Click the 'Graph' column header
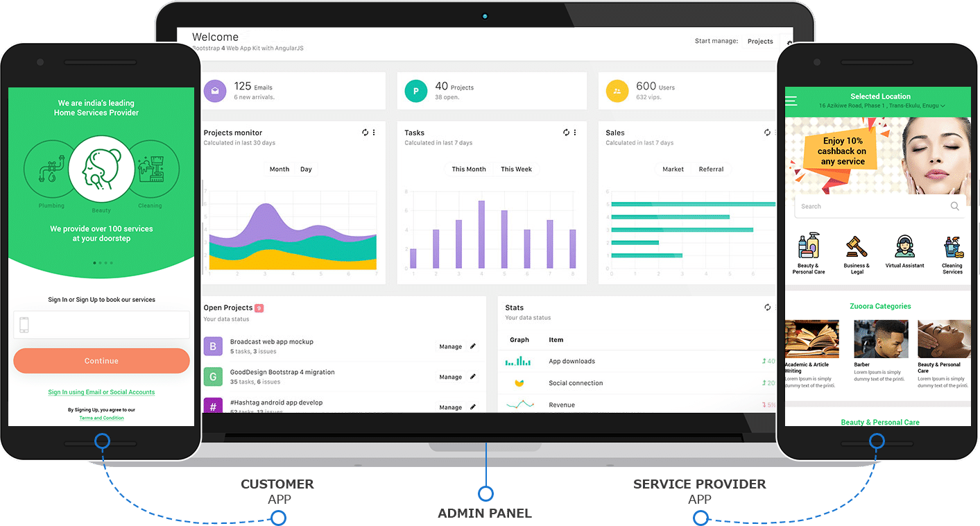The width and height of the screenshot is (980, 526). tap(519, 340)
